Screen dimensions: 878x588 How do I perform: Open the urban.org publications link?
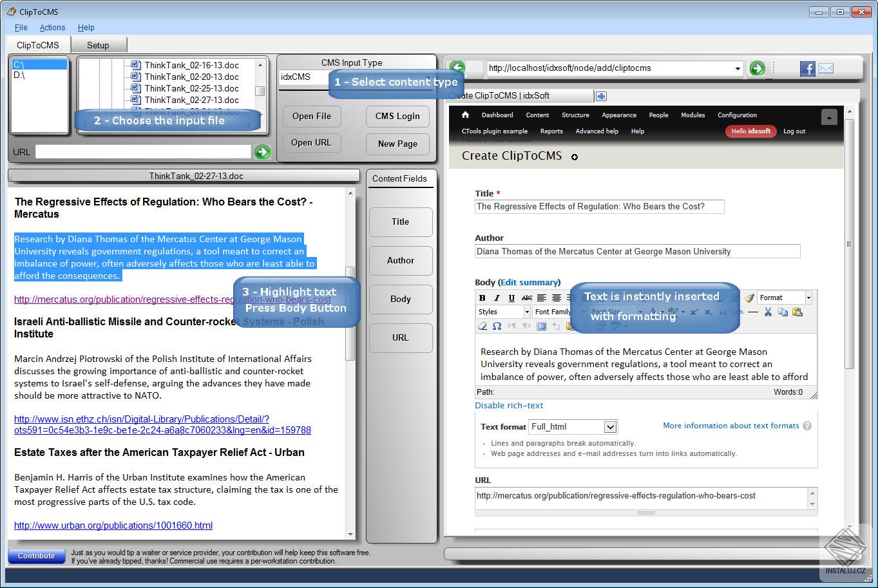pyautogui.click(x=113, y=526)
